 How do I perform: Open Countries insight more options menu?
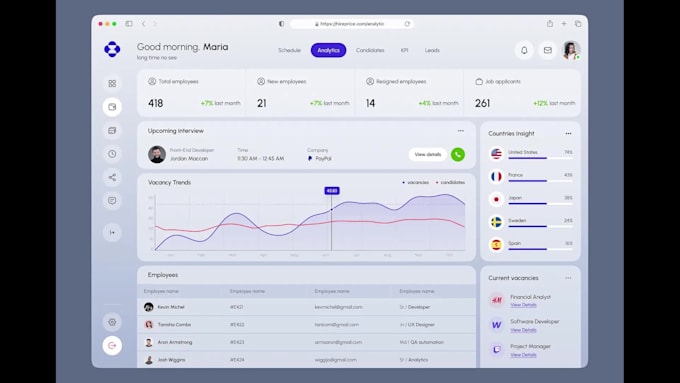[x=568, y=134]
